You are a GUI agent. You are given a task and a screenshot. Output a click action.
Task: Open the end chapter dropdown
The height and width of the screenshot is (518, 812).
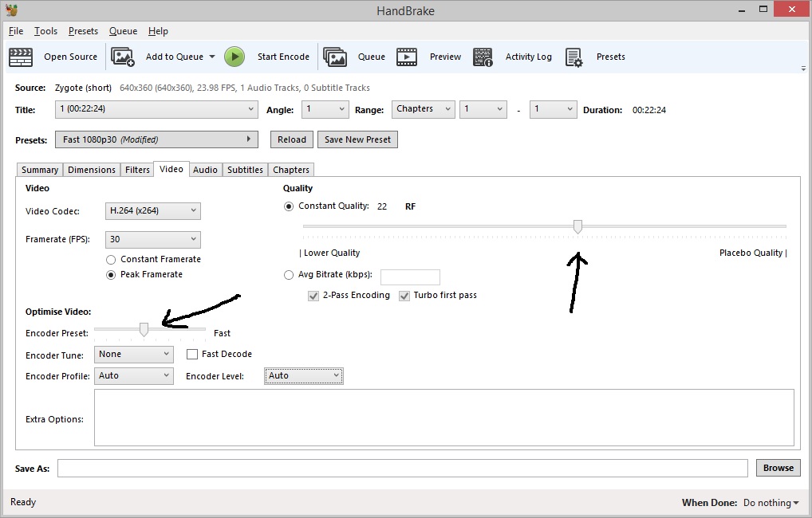tap(553, 109)
